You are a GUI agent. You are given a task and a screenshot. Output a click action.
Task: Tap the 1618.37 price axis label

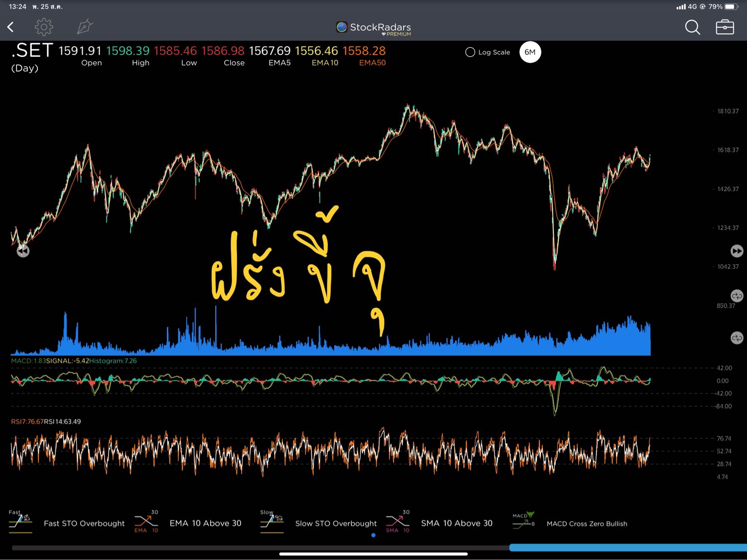click(x=728, y=150)
